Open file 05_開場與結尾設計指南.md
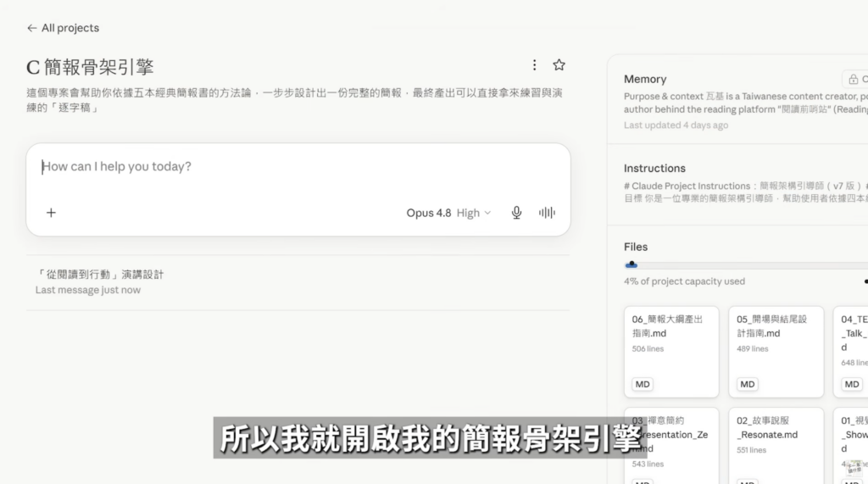 point(776,352)
